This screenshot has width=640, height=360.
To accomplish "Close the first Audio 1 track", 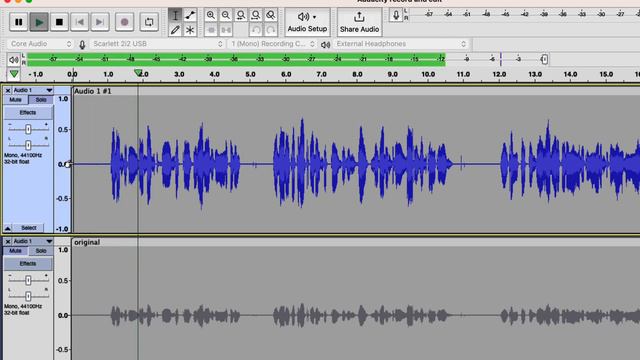I will coord(8,90).
